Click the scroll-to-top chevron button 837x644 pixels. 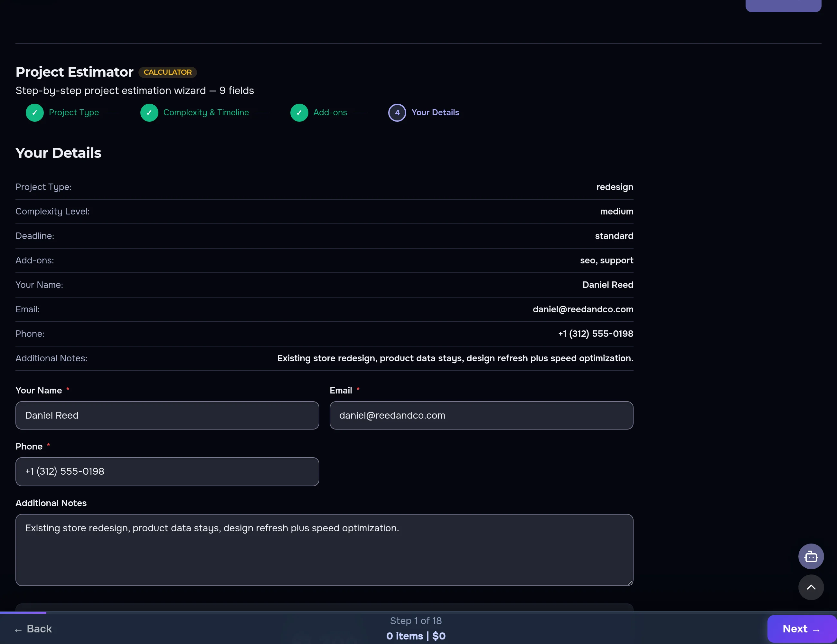[x=811, y=587]
